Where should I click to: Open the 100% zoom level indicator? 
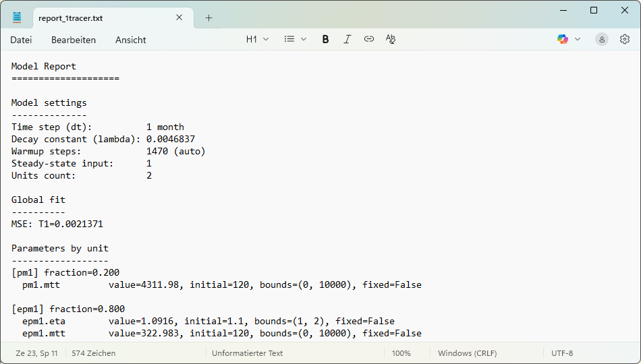[x=401, y=353]
